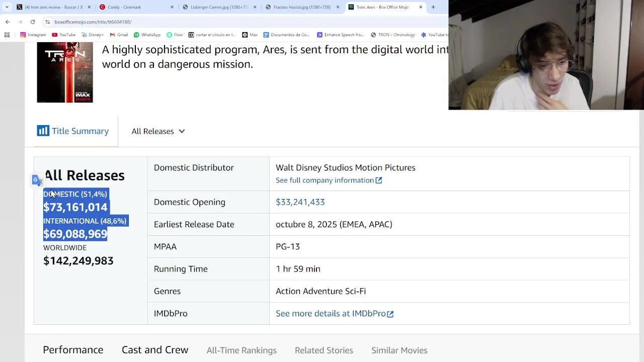Open the Enhance Speech bookmark
Viewport: 644px width, 362px height.
pyautogui.click(x=340, y=35)
